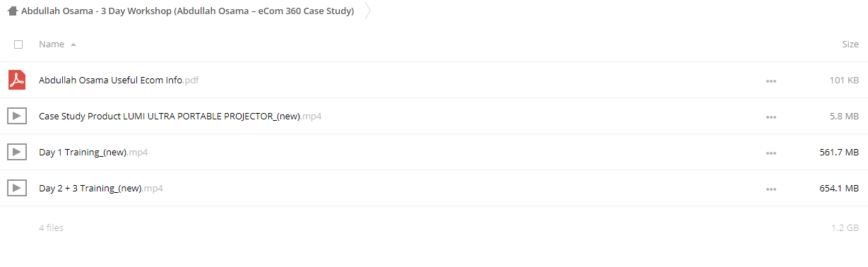Click video icon of LUMI ULTRA PORTABLE PROJECTOR file
The height and width of the screenshot is (267, 868).
[17, 116]
